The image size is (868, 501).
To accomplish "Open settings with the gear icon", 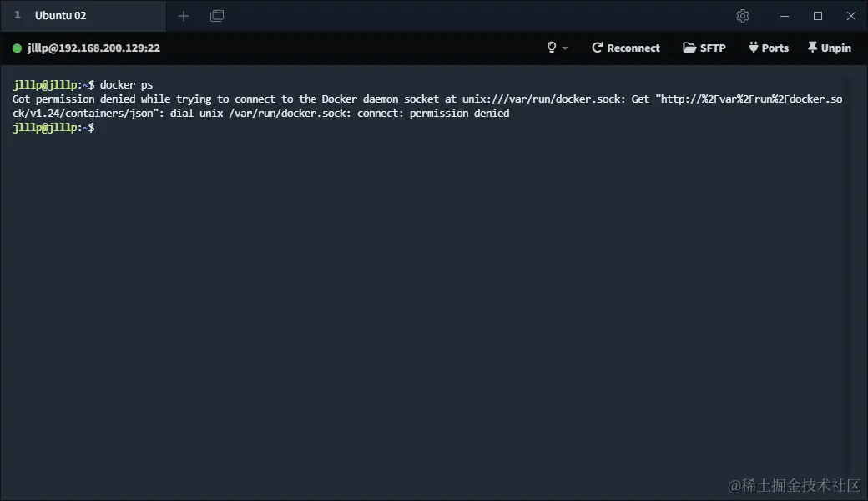I will [x=742, y=16].
